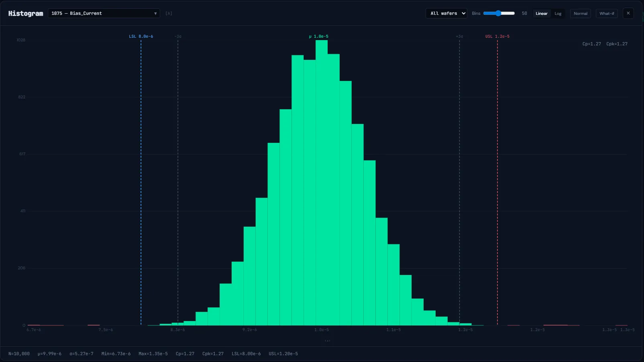Click the Cp=1.27 statistic in the corner
The width and height of the screenshot is (644, 362).
[x=591, y=44]
